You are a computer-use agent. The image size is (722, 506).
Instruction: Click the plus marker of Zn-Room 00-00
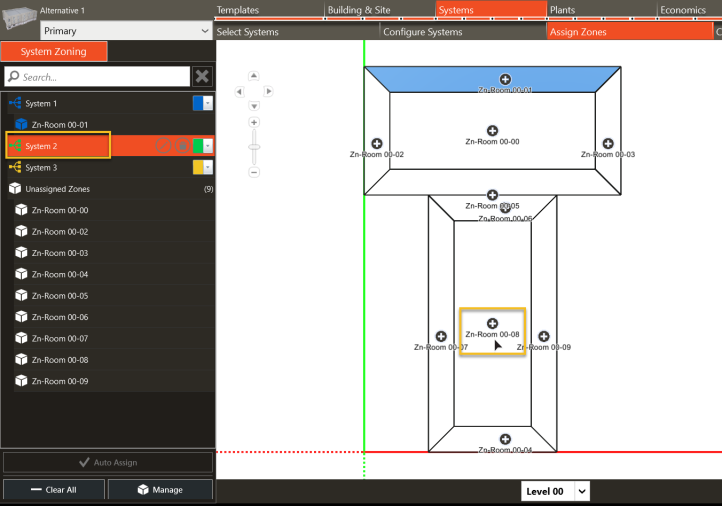pyautogui.click(x=492, y=131)
